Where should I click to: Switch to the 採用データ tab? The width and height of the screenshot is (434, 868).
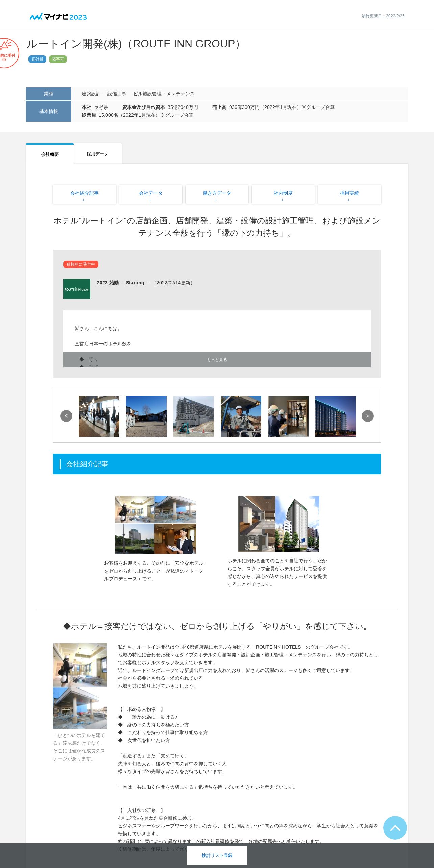point(98,154)
